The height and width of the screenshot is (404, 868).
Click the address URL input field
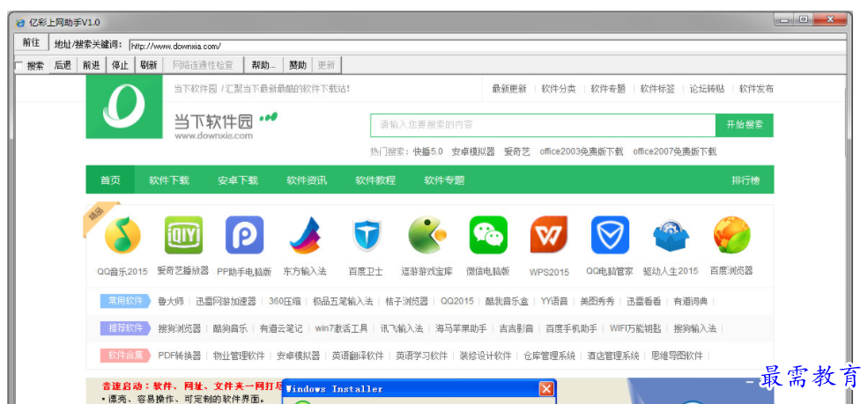tap(487, 46)
